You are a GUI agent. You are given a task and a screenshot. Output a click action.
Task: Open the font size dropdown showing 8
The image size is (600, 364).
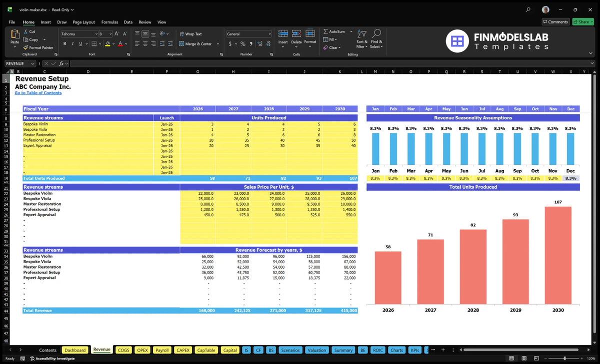110,34
